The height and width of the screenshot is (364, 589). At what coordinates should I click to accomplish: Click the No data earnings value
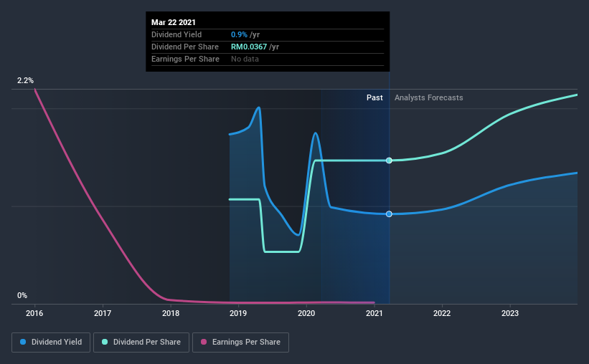click(245, 59)
